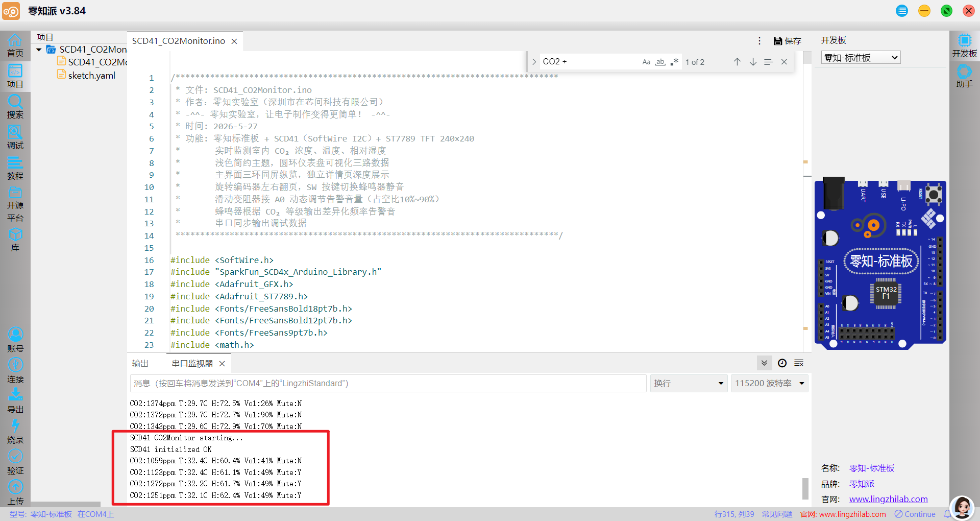Toggle whole word match in find bar
The height and width of the screenshot is (521, 980).
[660, 62]
